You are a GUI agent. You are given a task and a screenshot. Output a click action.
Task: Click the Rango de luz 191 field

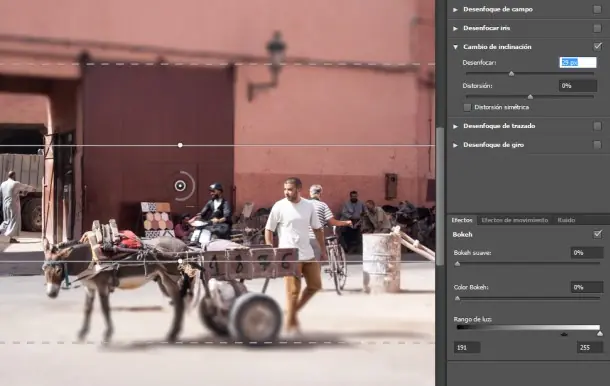click(467, 347)
